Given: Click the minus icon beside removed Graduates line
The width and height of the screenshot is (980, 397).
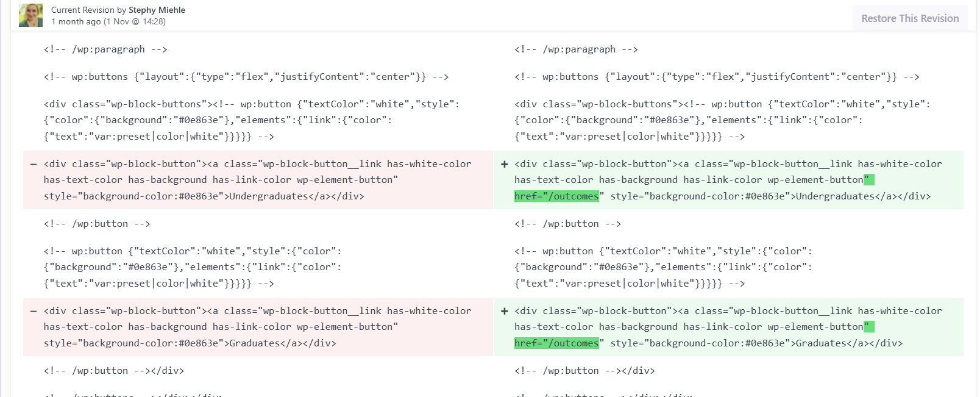Looking at the screenshot, I should coord(34,311).
